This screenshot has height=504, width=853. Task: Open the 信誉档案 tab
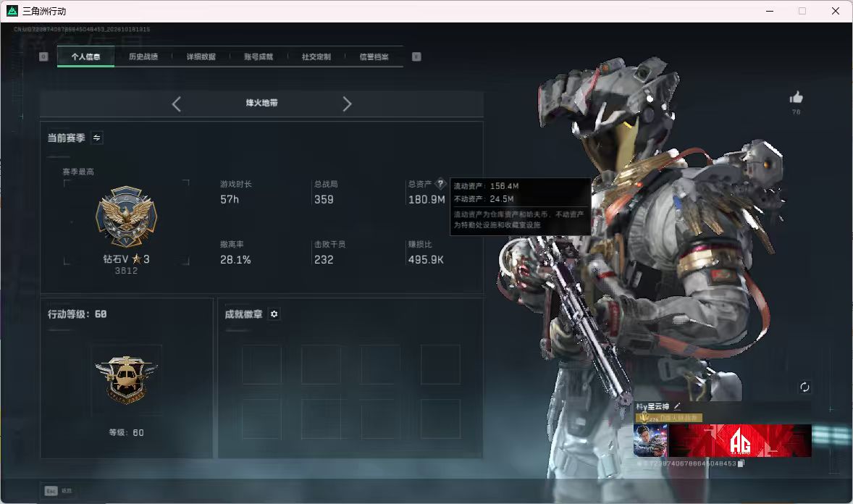click(x=374, y=56)
